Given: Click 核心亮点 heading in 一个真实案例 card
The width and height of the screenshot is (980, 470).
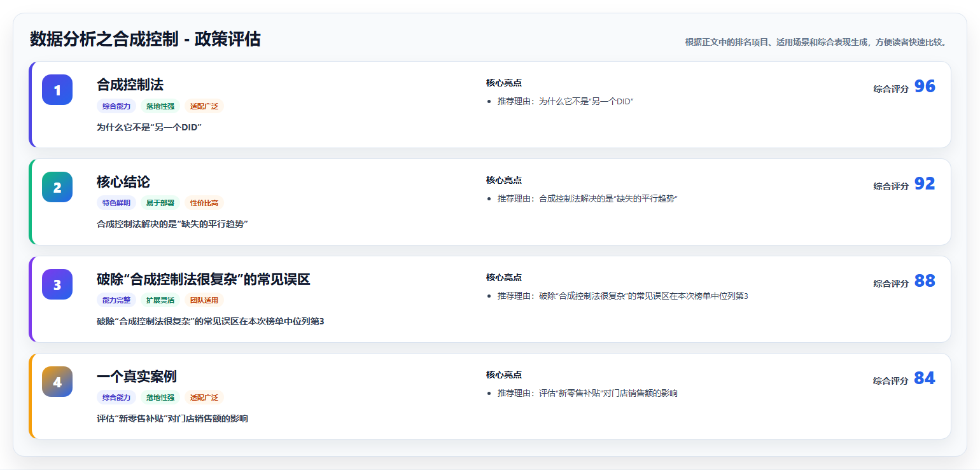Looking at the screenshot, I should 504,375.
